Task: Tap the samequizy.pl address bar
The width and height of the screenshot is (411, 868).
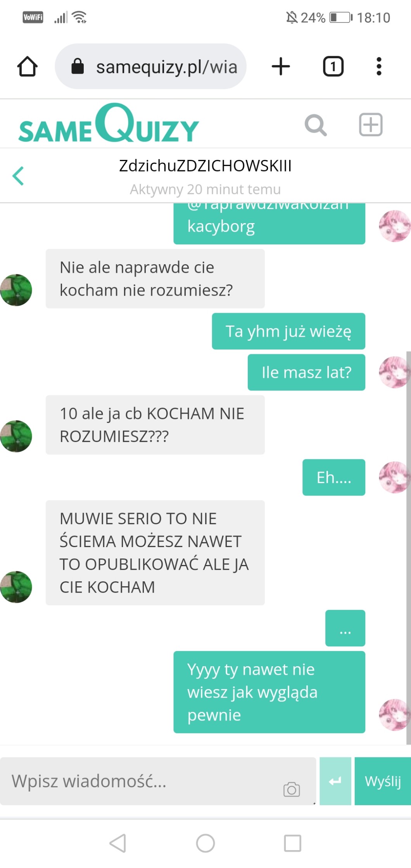Action: 150,66
